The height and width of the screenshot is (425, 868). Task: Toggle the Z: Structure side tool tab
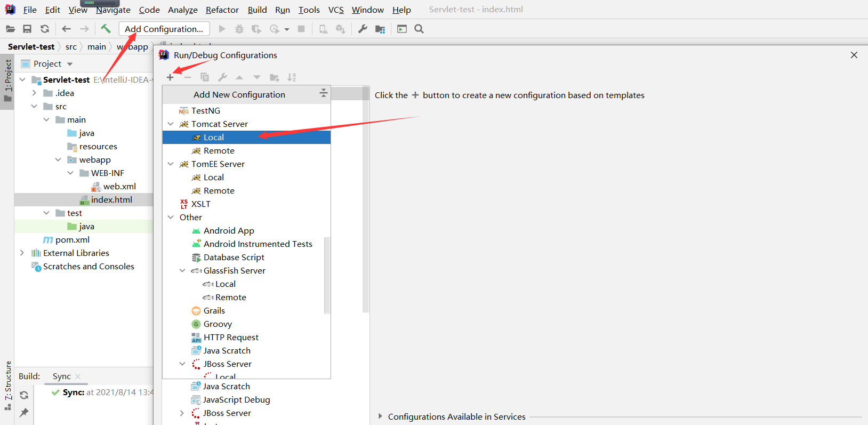7,385
